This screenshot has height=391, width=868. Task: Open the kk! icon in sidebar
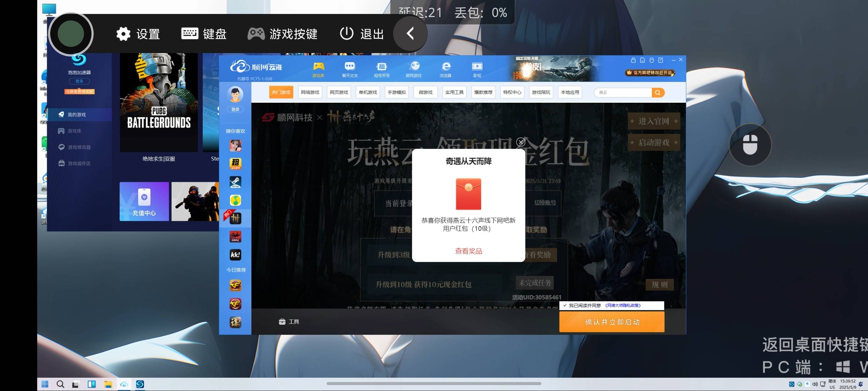point(235,255)
